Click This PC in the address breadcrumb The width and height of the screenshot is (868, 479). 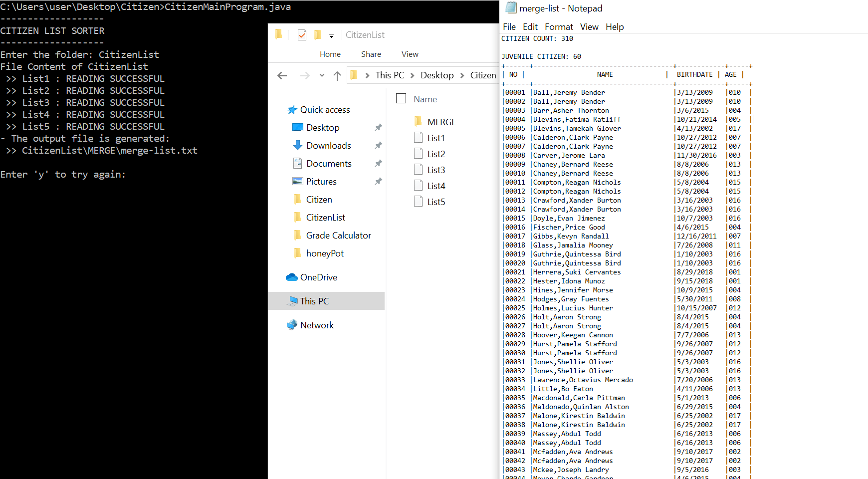tap(390, 75)
